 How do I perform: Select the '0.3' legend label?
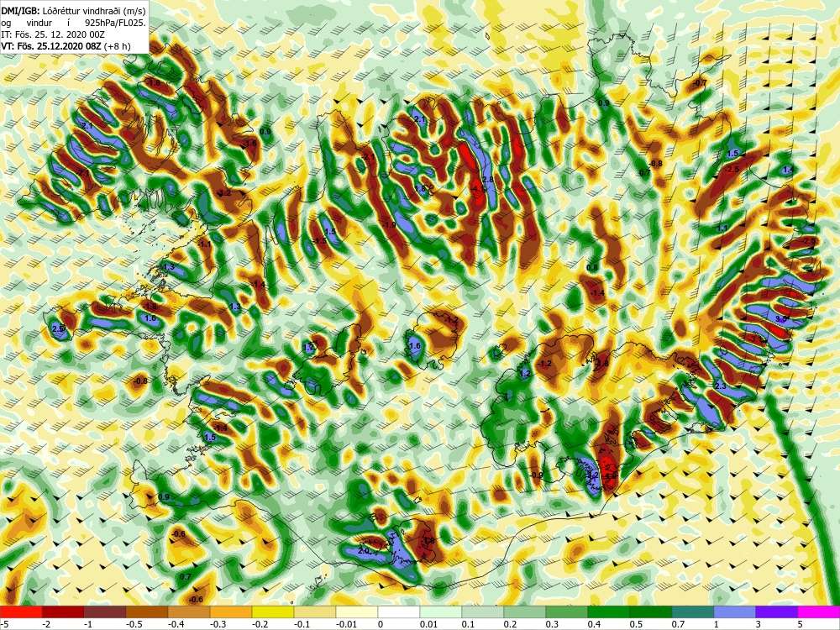coord(552,624)
